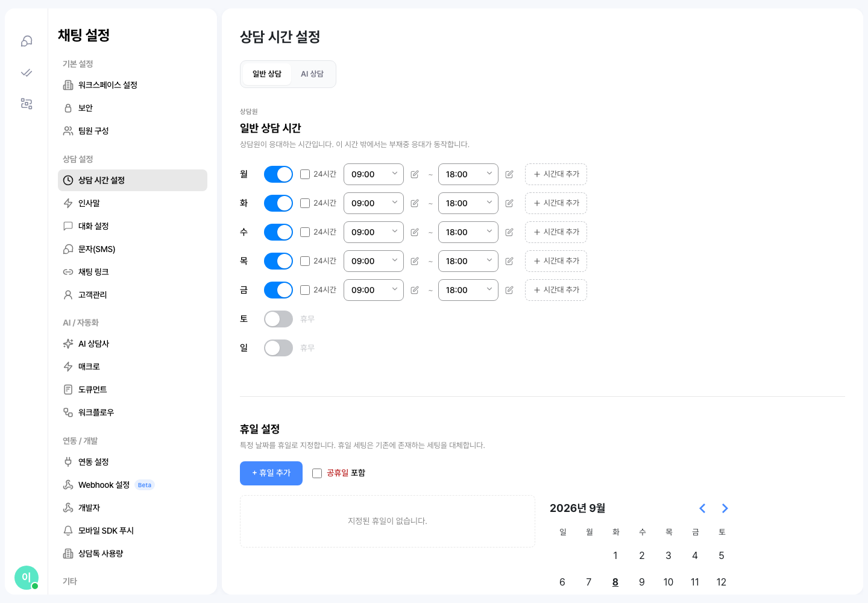Select date 8 in September calendar

pos(615,582)
